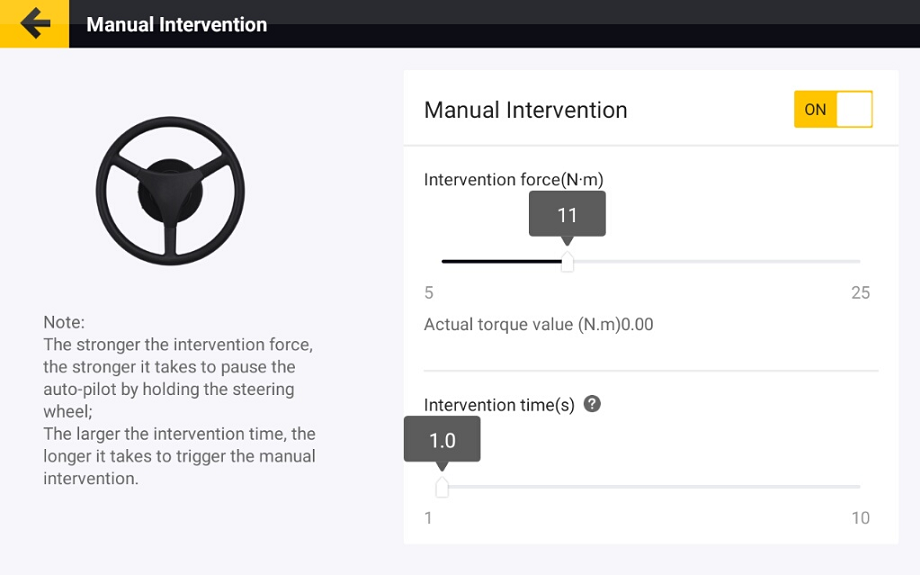
Task: Click the Intervention time(s) label
Action: pos(499,405)
